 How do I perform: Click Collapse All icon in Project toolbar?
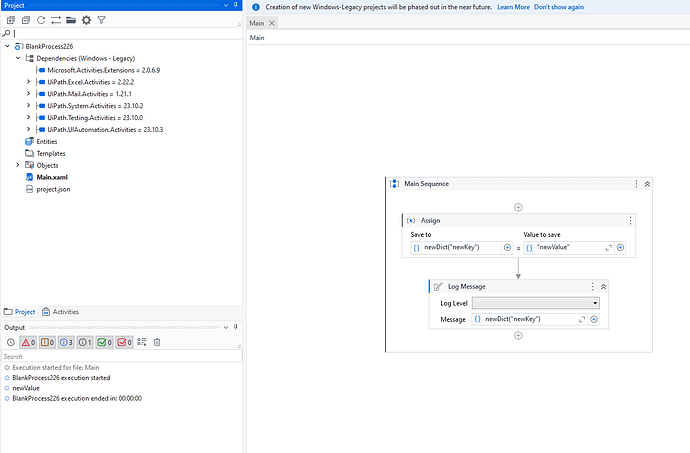(26, 20)
